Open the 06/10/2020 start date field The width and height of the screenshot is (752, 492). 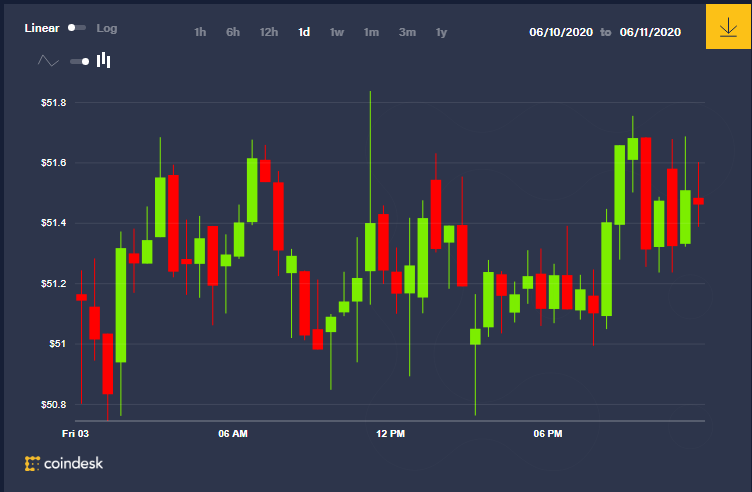point(561,32)
